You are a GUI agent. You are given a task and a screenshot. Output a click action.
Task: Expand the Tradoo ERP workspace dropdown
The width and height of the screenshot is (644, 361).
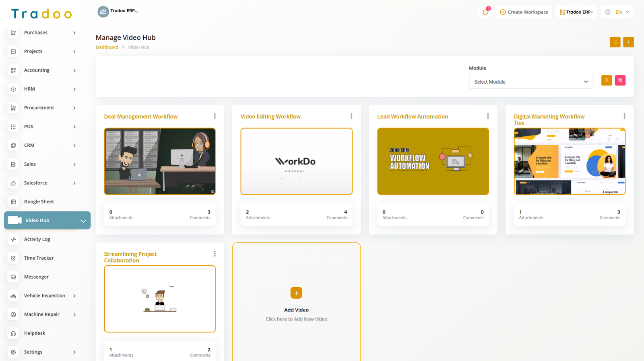[x=576, y=12]
